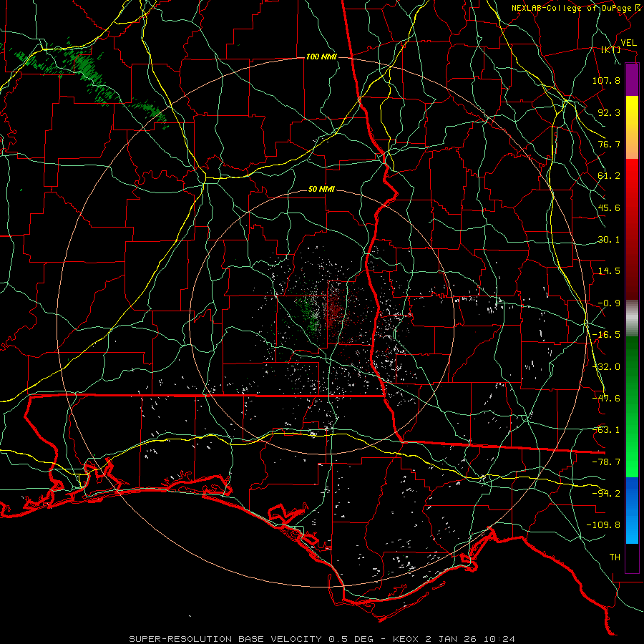Click the [KT] units label
The height and width of the screenshot is (644, 644).
pos(610,50)
